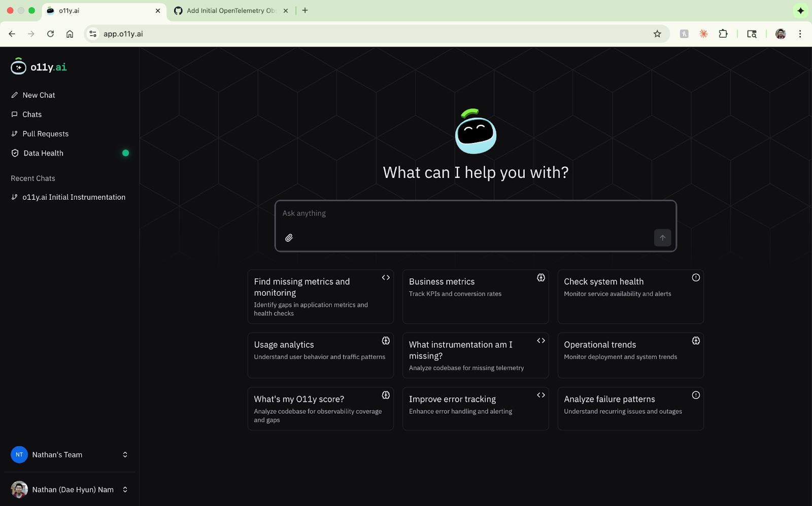Click brain icon on Usage analytics card
The height and width of the screenshot is (506, 812).
(x=386, y=341)
